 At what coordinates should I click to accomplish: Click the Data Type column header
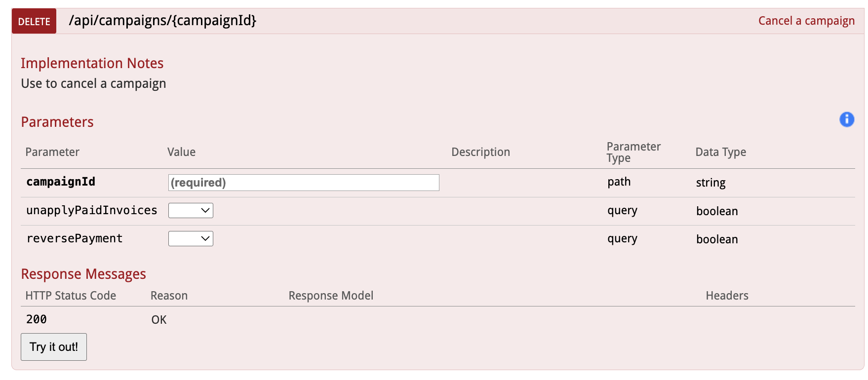click(720, 152)
